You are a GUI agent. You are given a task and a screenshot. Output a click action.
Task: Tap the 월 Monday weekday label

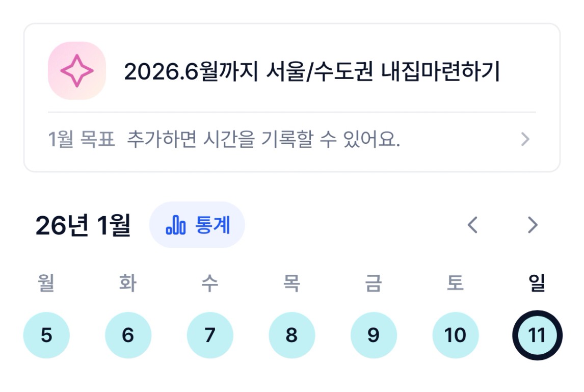click(x=46, y=283)
